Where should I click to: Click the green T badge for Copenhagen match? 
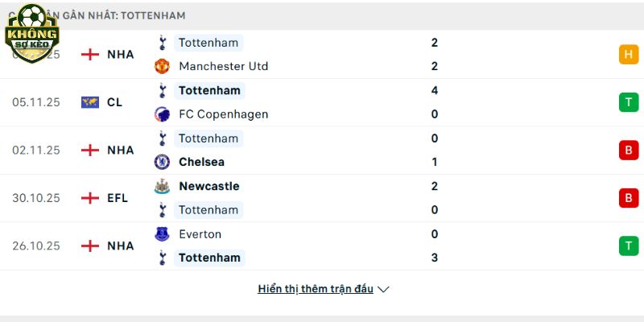(x=628, y=102)
